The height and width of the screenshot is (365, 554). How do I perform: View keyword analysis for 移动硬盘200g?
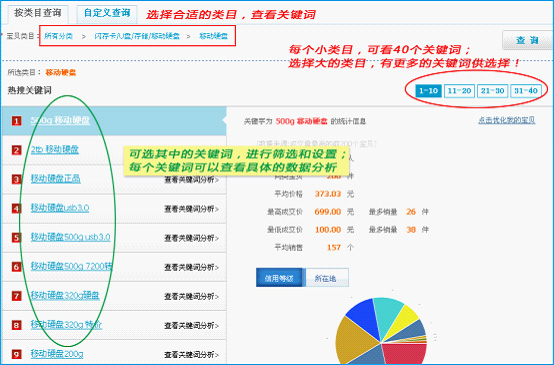click(x=191, y=355)
